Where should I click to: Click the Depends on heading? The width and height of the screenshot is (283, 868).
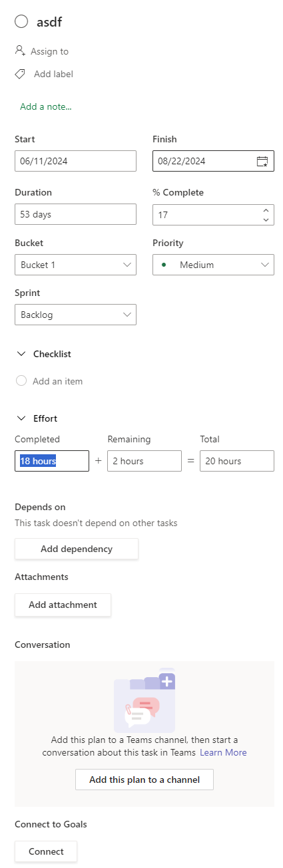[40, 507]
